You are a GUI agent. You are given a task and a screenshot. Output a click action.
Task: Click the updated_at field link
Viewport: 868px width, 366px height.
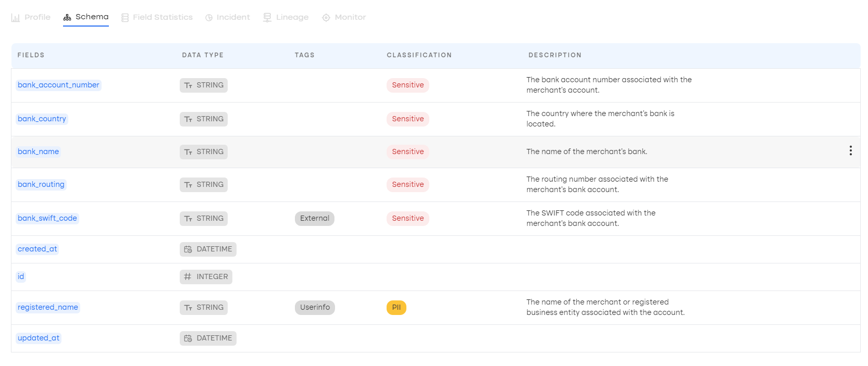coord(39,338)
